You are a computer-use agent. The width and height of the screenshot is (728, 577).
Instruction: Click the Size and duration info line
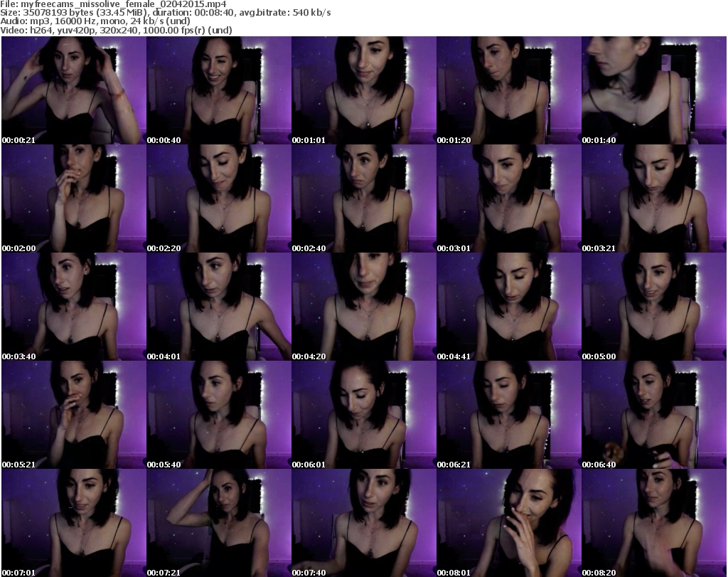coord(165,13)
